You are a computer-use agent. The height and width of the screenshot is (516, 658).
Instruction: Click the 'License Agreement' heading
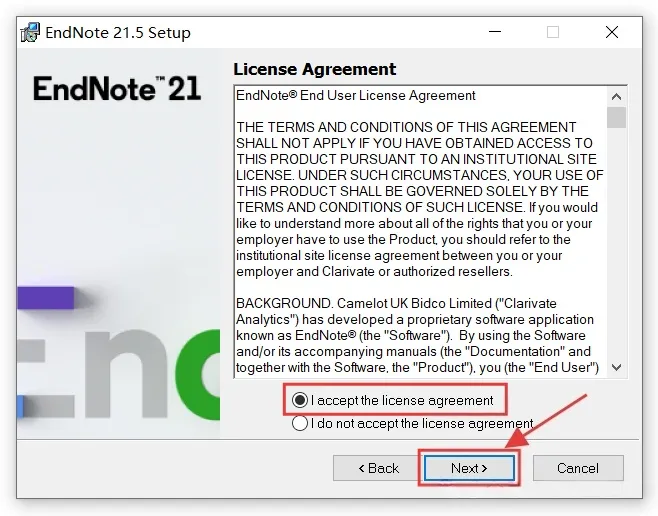[x=314, y=69]
